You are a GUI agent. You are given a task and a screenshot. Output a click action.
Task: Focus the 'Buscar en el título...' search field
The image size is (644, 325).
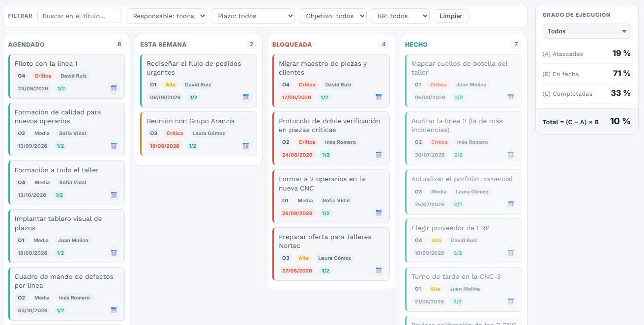pyautogui.click(x=80, y=16)
